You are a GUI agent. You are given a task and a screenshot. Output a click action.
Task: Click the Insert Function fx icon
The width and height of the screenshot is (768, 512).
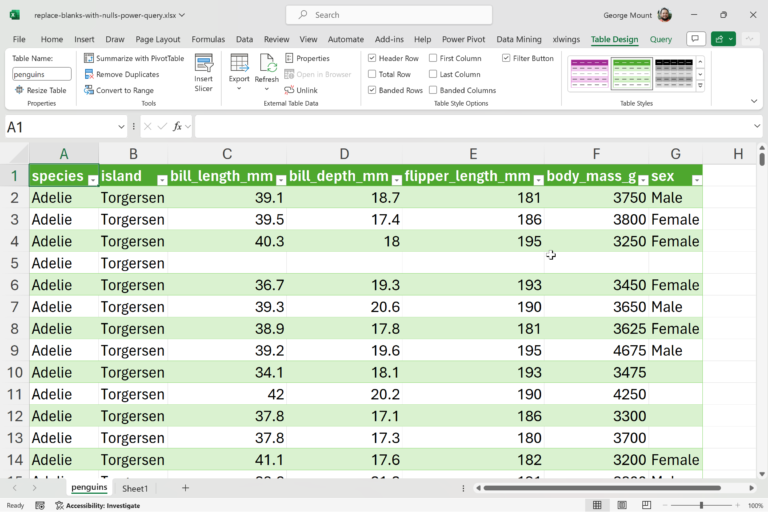[177, 126]
